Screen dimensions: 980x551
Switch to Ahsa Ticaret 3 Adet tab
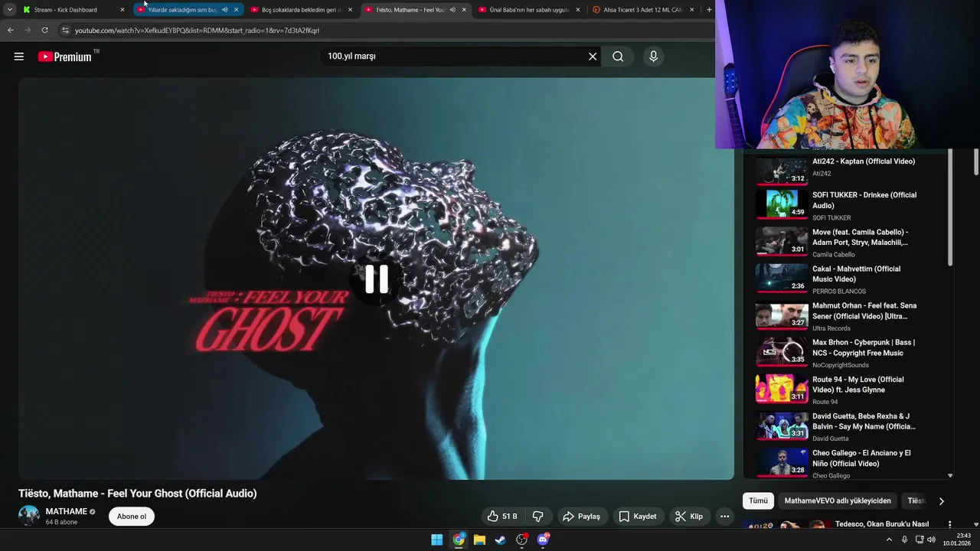[x=642, y=10]
